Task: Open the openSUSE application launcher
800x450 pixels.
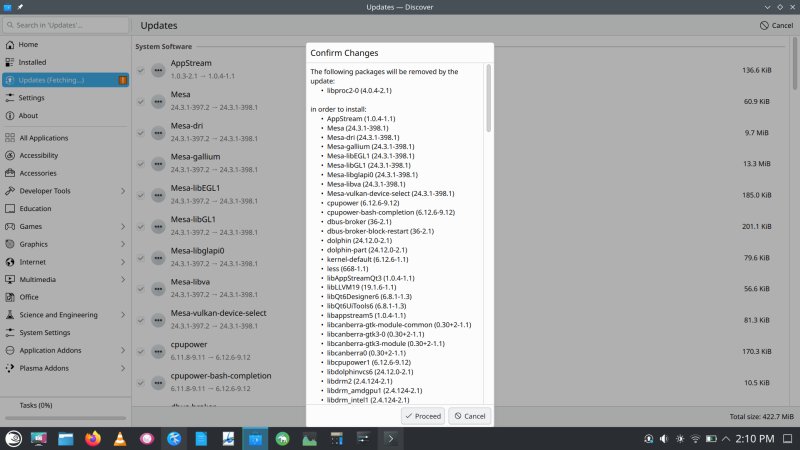Action: coord(13,439)
